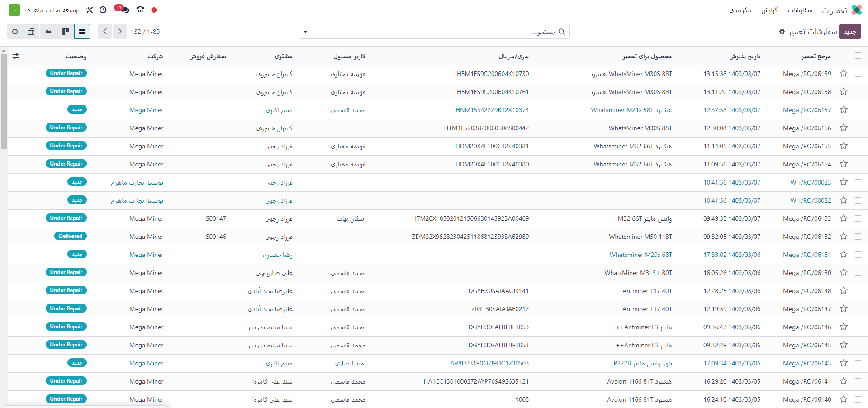Star the Mega /RO/06159 repair order

(x=843, y=74)
